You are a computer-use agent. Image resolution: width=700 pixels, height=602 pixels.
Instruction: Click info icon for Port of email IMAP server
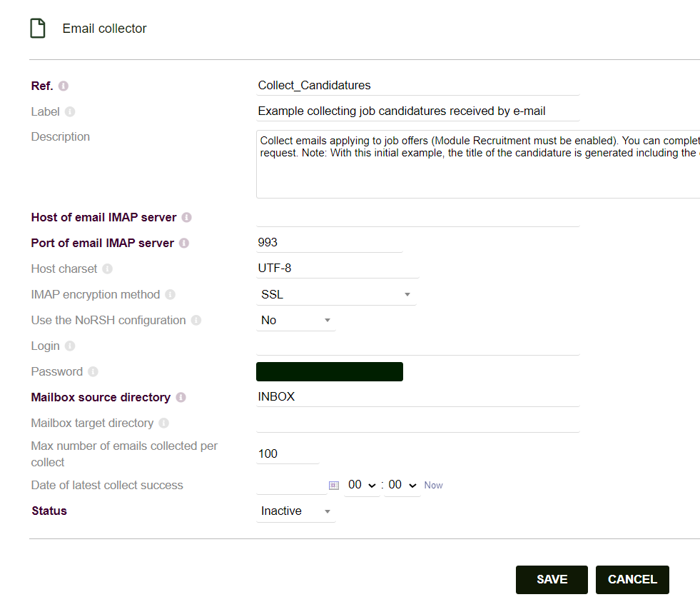(x=184, y=244)
